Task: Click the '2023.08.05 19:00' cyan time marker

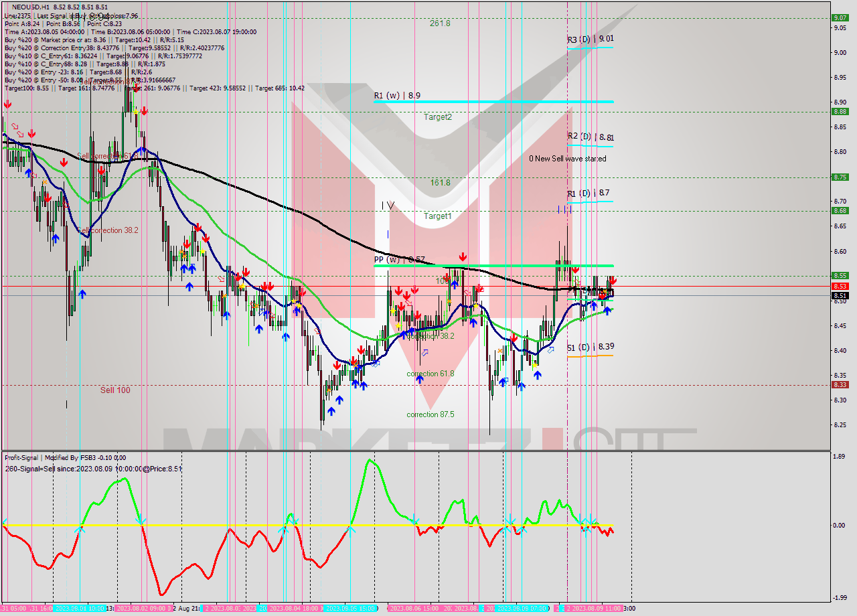Action: 351,608
